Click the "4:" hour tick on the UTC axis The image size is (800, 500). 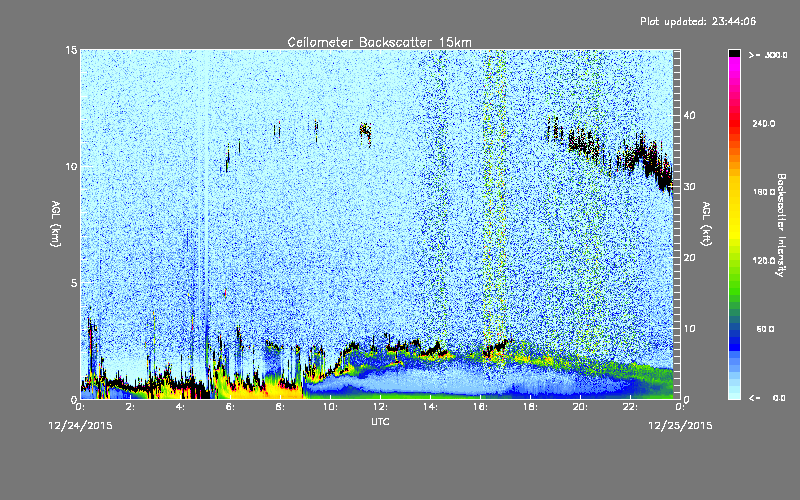tap(180, 407)
